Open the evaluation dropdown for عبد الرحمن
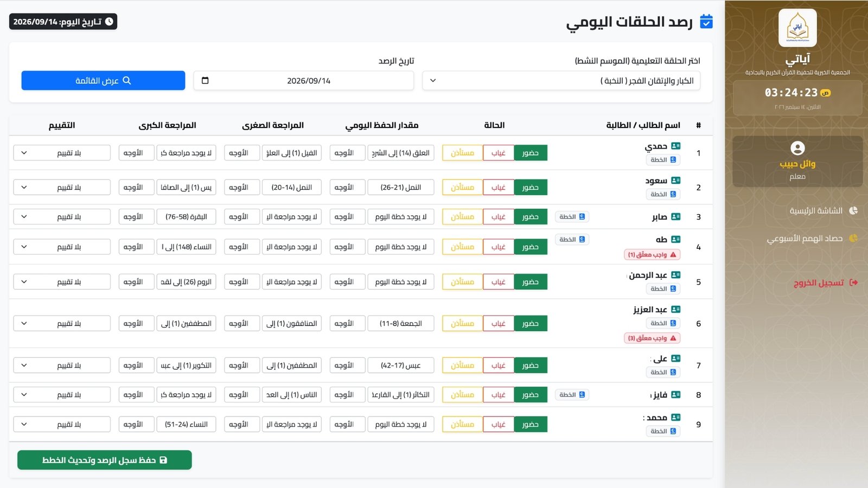 pos(62,282)
